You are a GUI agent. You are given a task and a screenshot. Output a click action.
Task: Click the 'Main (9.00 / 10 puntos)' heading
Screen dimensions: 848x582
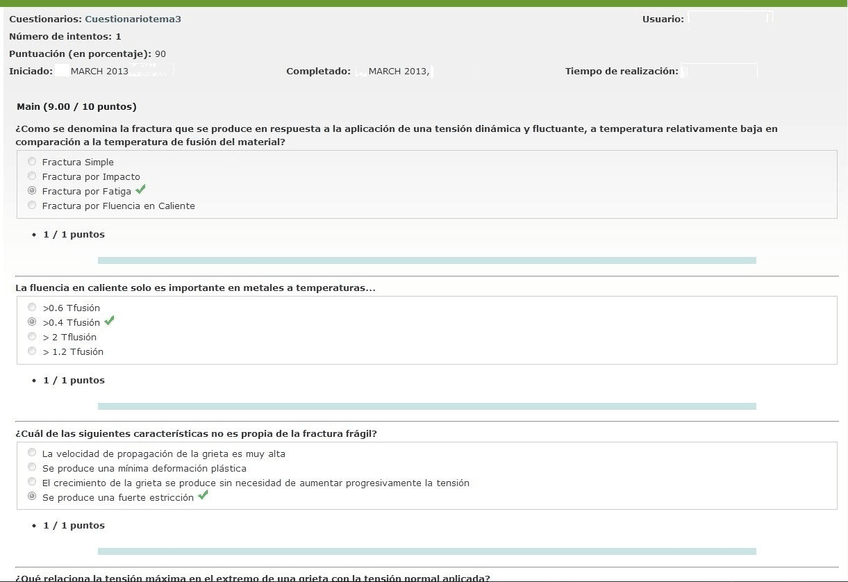(77, 106)
